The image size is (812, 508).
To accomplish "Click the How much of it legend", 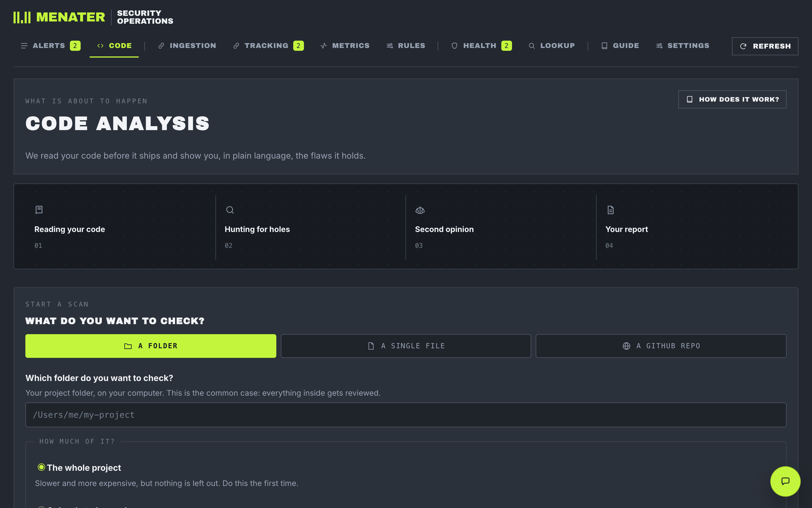I will tap(77, 441).
